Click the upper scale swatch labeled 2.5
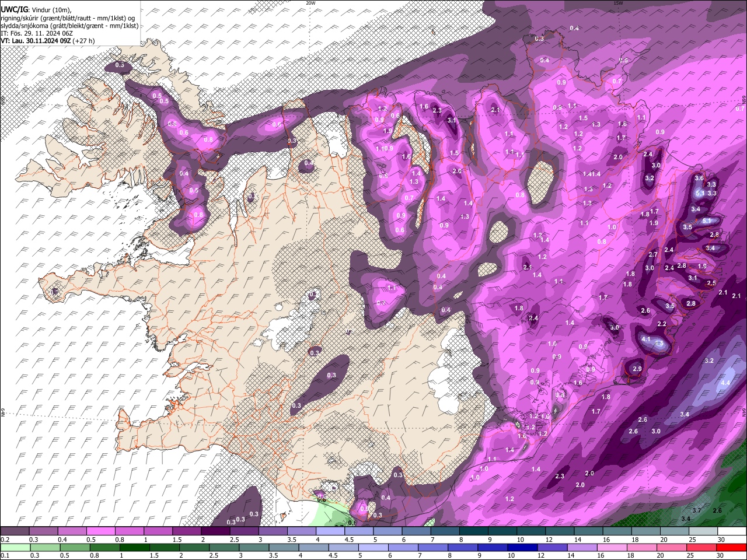 (244, 531)
